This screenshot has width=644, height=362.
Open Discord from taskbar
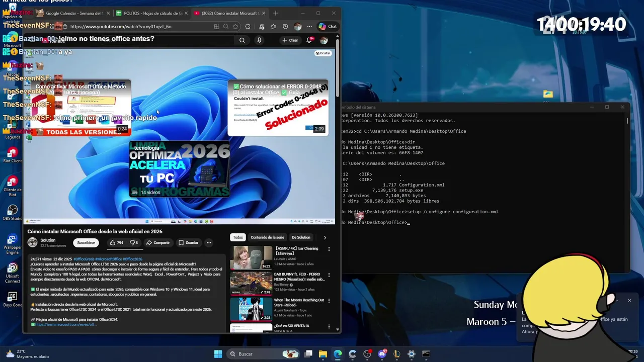pos(382,354)
